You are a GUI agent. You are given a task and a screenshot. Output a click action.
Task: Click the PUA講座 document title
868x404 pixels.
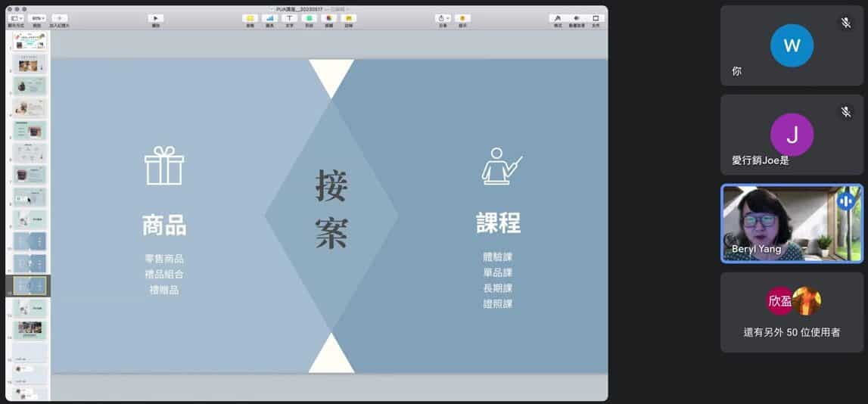tap(299, 9)
